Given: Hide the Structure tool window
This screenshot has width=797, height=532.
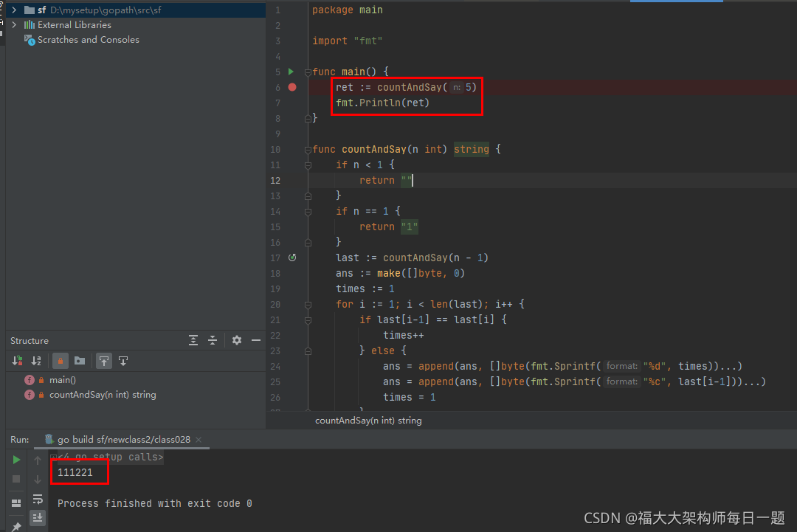Looking at the screenshot, I should coord(256,340).
